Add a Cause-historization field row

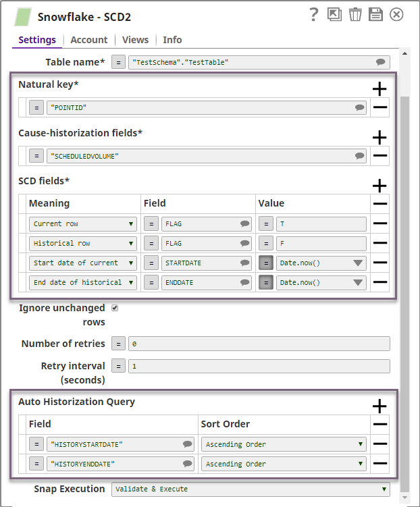point(379,137)
